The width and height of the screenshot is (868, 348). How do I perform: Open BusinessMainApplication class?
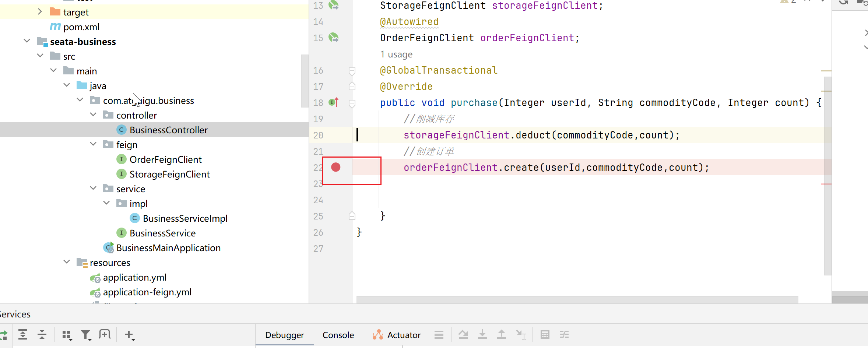(169, 248)
